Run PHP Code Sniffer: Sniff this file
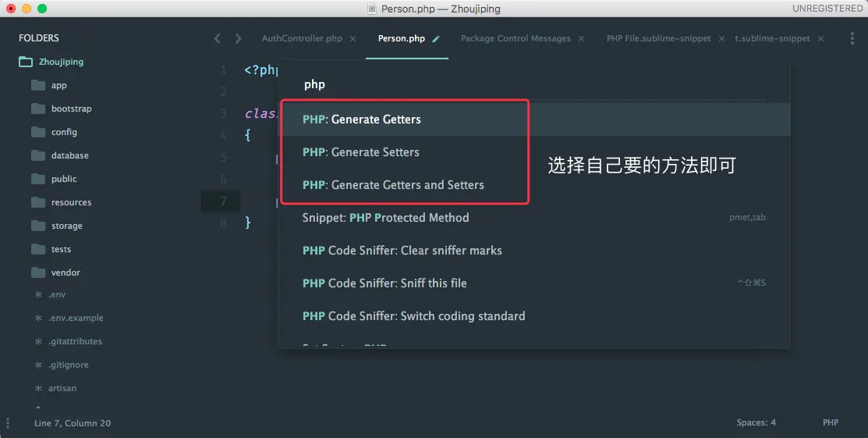Image resolution: width=868 pixels, height=438 pixels. [x=534, y=283]
